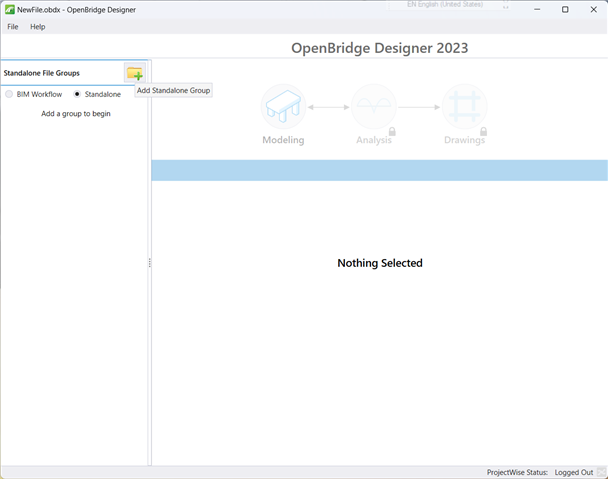The image size is (608, 479).
Task: Select the BIM Workflow radio button
Action: coord(9,94)
